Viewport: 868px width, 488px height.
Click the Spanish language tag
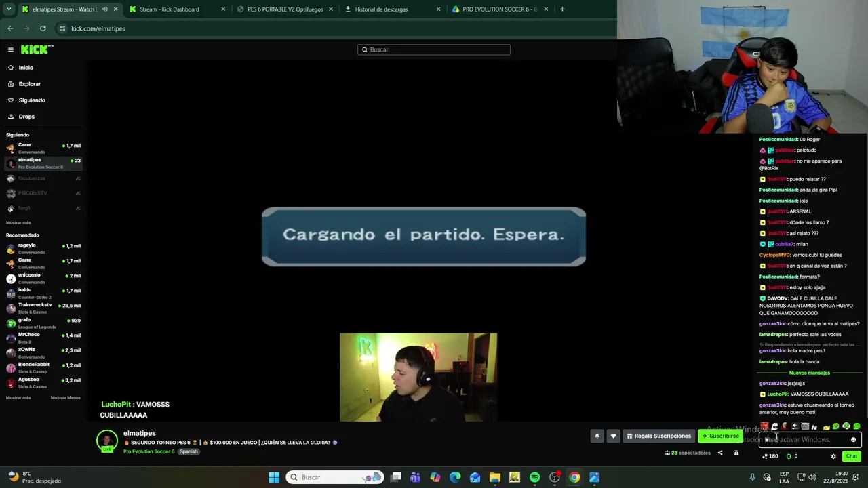click(189, 451)
